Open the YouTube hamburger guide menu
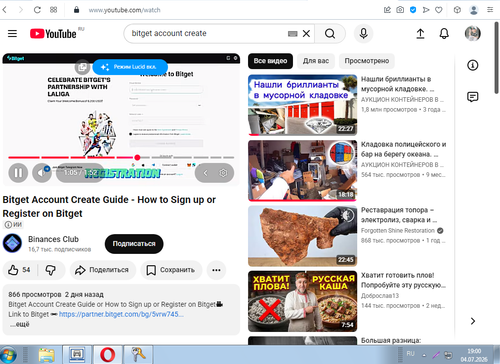This screenshot has width=500, height=364. (12, 33)
